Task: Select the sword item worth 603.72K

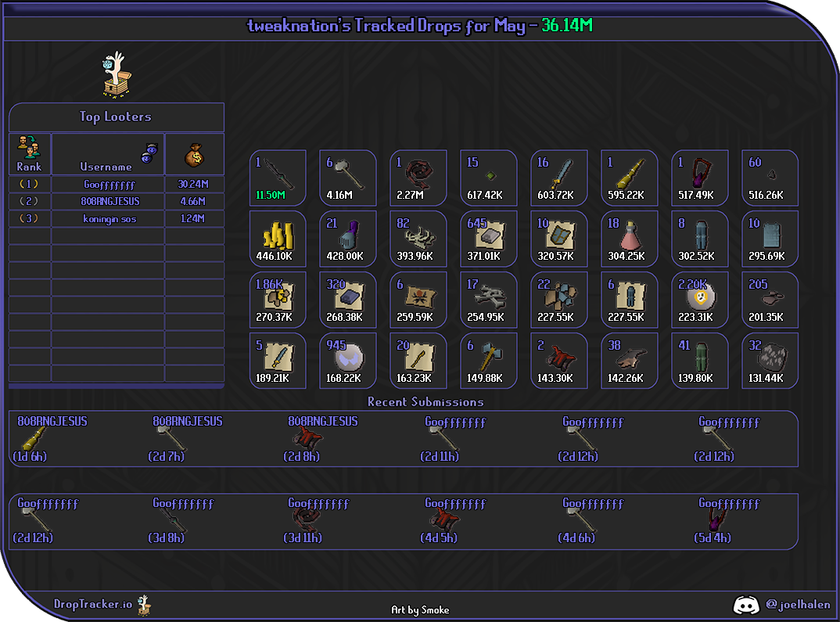Action: 558,178
